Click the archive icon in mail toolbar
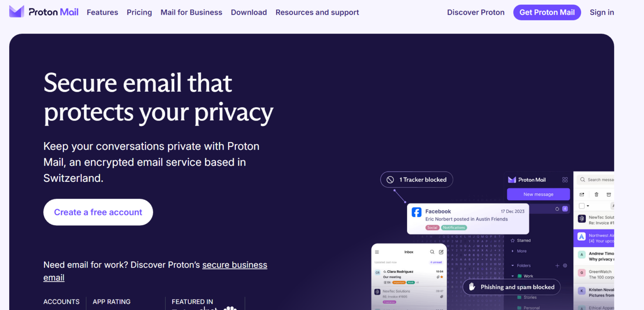 (x=609, y=194)
